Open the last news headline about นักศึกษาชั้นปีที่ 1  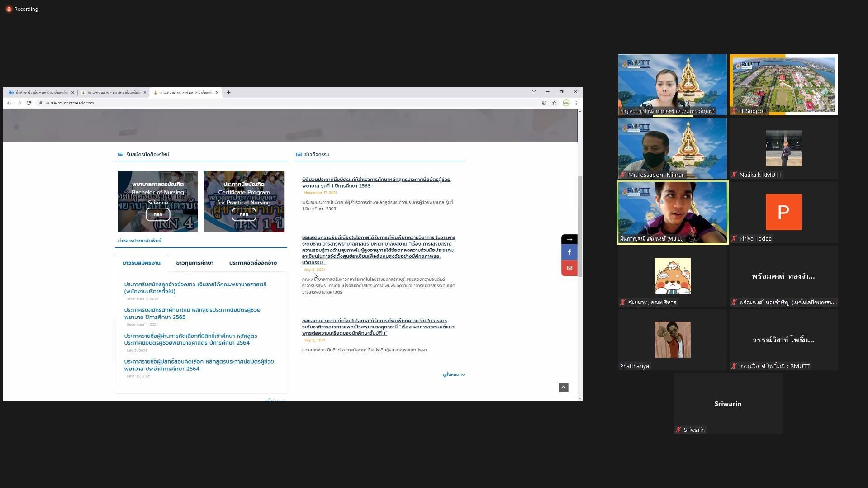[378, 327]
